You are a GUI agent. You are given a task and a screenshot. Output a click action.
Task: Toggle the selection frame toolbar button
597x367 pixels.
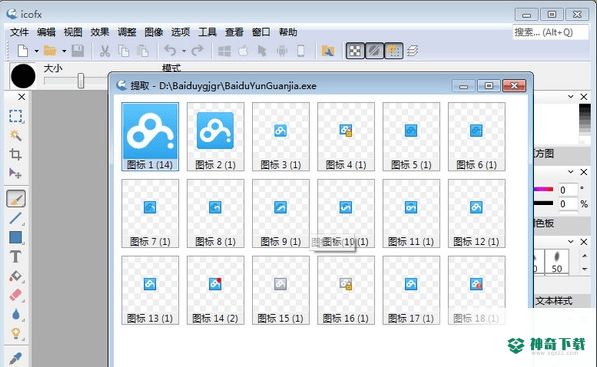pos(394,51)
